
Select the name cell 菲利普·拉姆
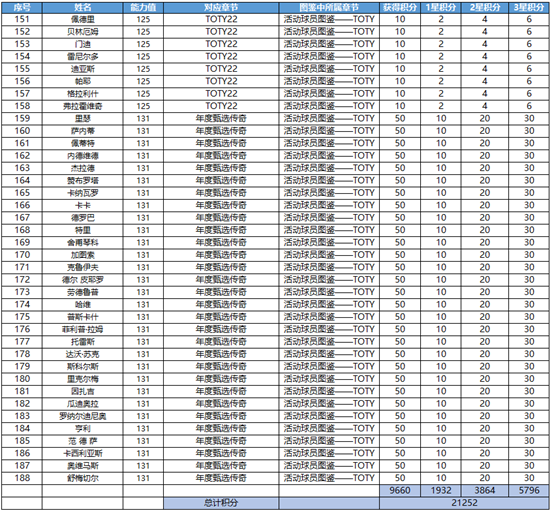point(83,329)
